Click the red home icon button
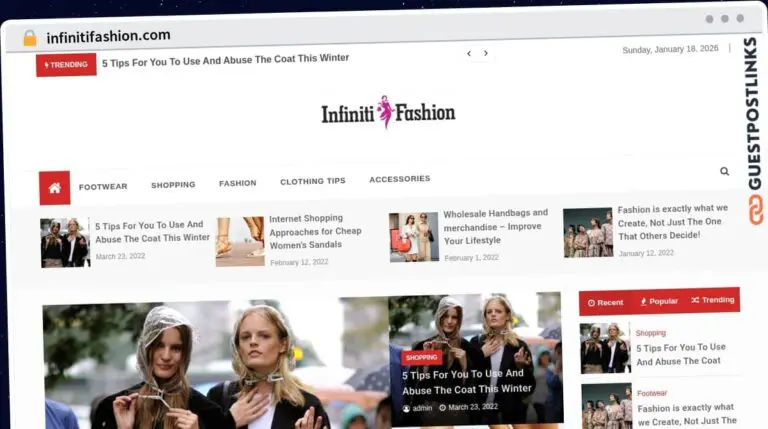The width and height of the screenshot is (768, 429). tap(55, 188)
